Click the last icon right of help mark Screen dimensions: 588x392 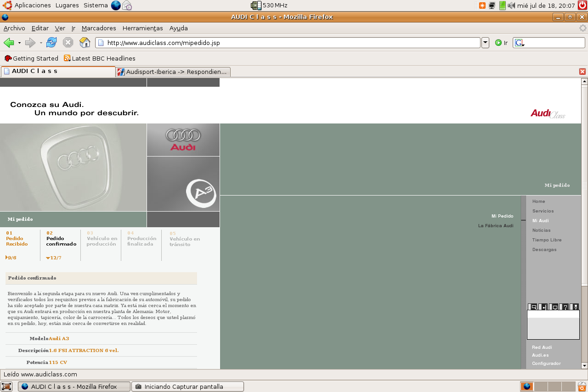coord(575,307)
